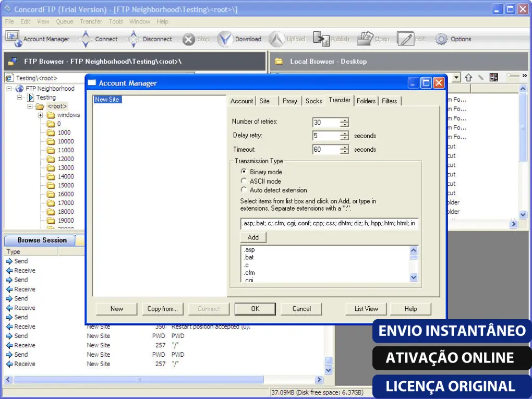Click the Connect toolbar icon
This screenshot has width=532, height=399.
tap(86, 39)
